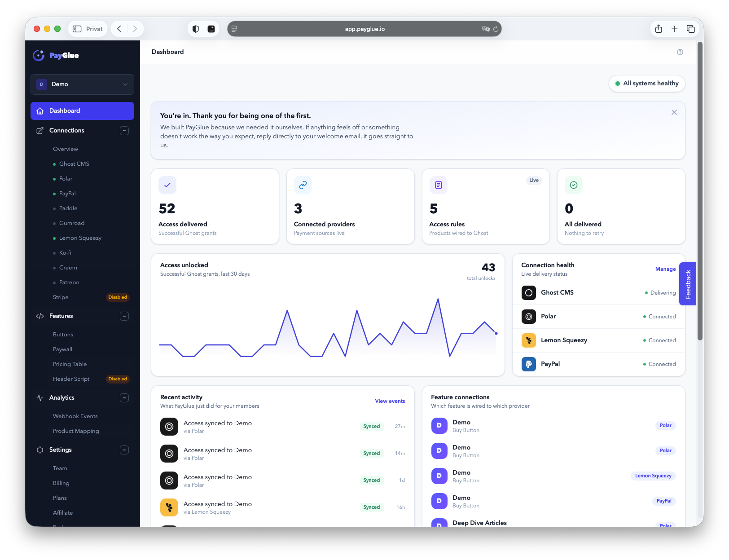Open the Feedback side tab
The image size is (729, 560).
pyautogui.click(x=688, y=284)
